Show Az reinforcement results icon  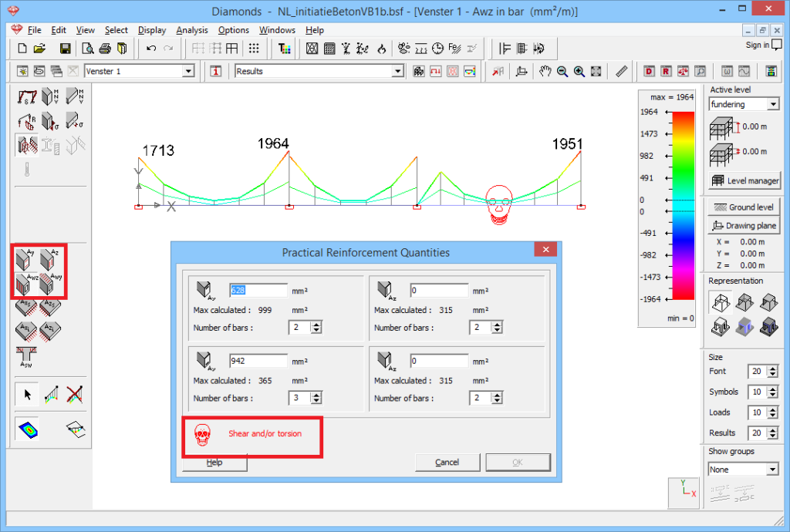click(x=49, y=259)
